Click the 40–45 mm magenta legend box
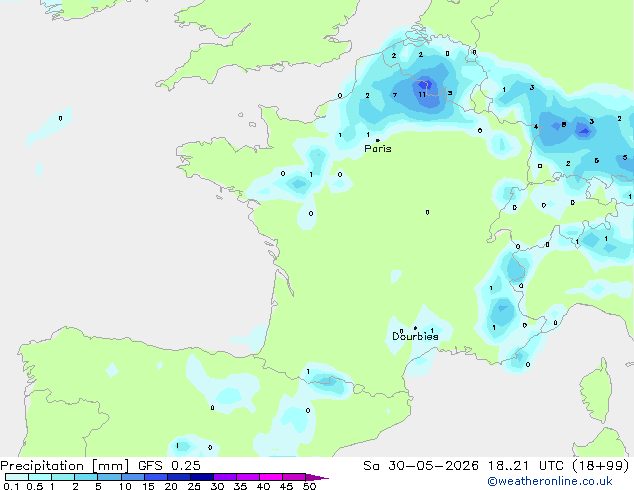This screenshot has width=634, height=490. pyautogui.click(x=271, y=477)
